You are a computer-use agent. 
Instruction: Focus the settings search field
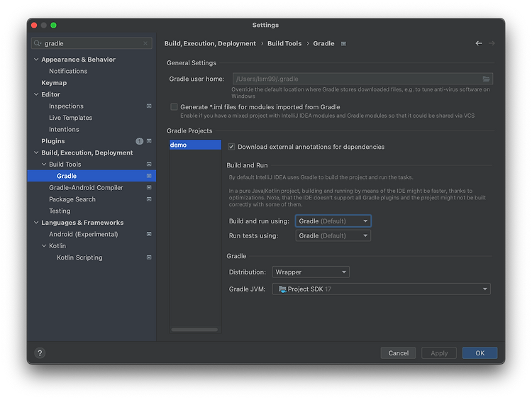point(92,43)
